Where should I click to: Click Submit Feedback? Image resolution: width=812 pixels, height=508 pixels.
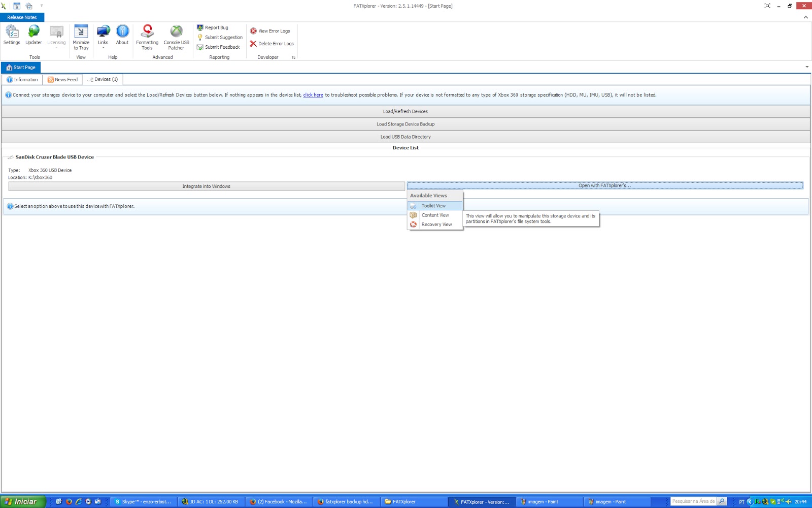pos(218,47)
